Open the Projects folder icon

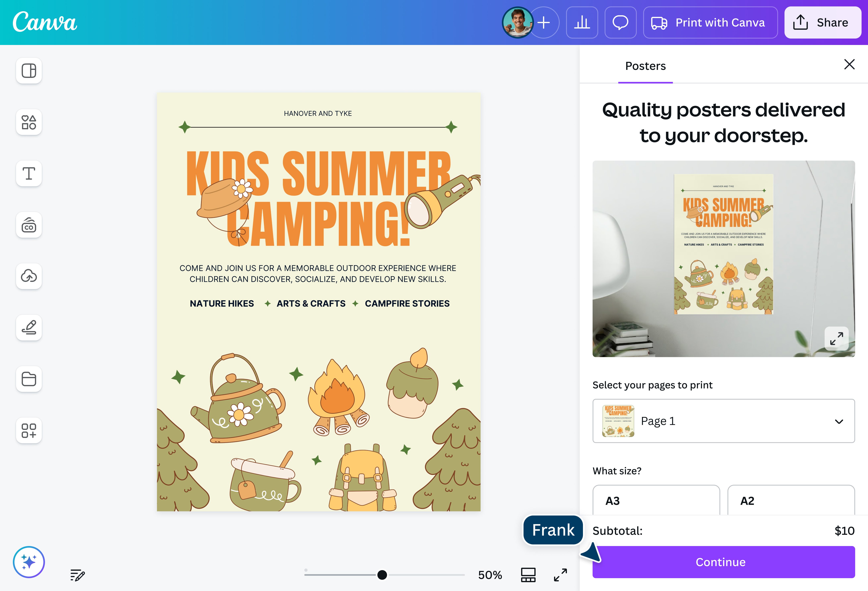[29, 379]
